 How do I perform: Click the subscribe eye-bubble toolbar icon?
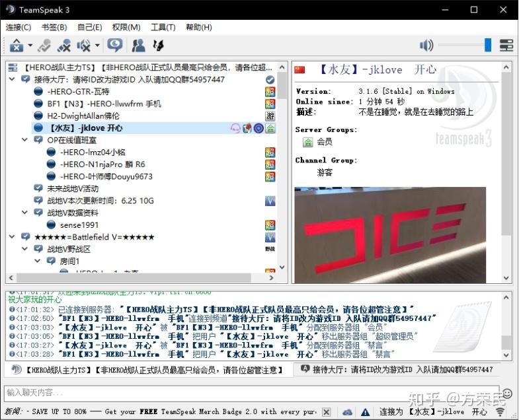tap(114, 45)
